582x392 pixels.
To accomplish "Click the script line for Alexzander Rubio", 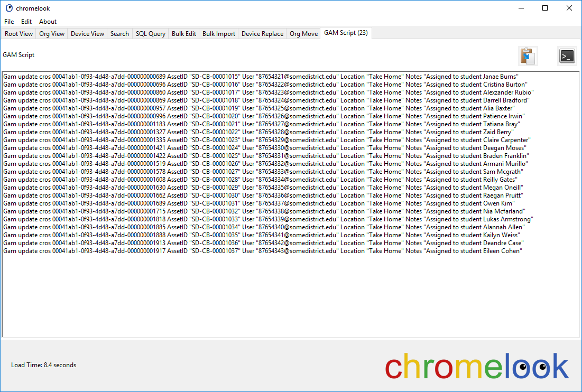I will (x=269, y=92).
